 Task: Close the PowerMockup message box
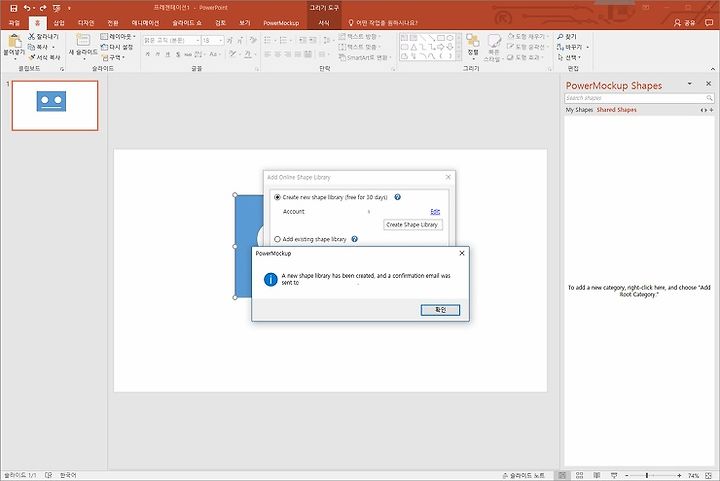[x=462, y=253]
